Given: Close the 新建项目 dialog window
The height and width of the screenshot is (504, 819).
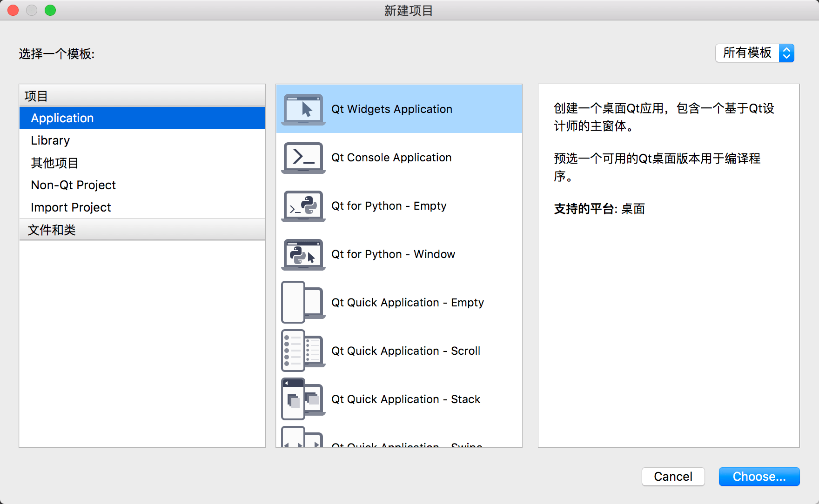Looking at the screenshot, I should coord(13,10).
